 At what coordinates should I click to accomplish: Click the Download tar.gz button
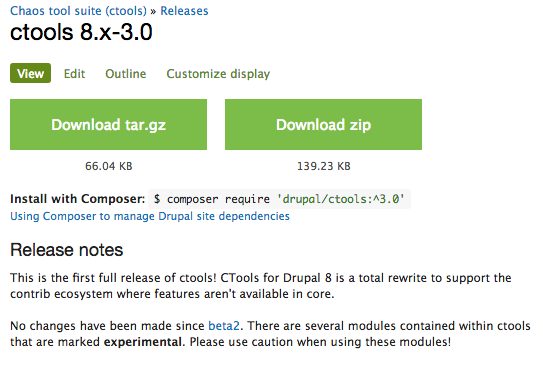108,125
